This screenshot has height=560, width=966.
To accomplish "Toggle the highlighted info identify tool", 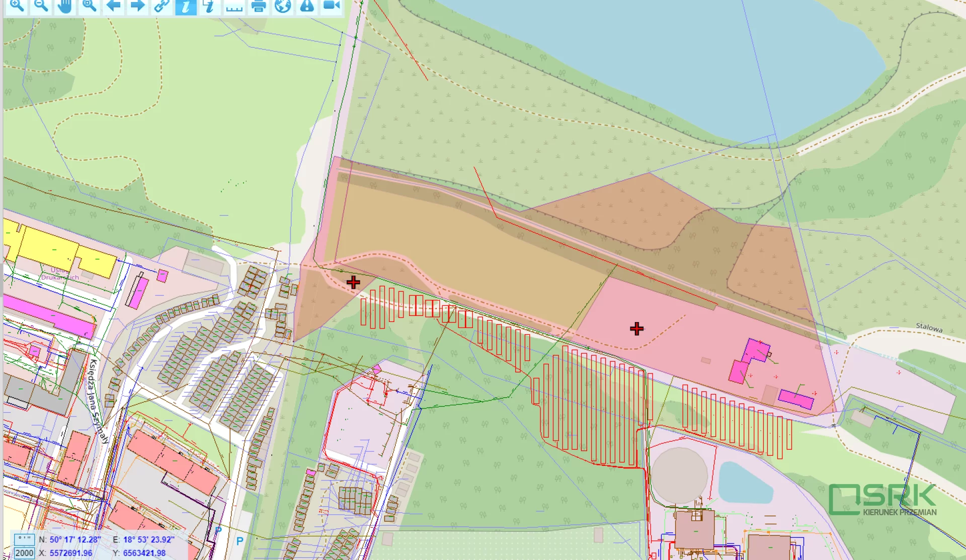I will coord(186,7).
